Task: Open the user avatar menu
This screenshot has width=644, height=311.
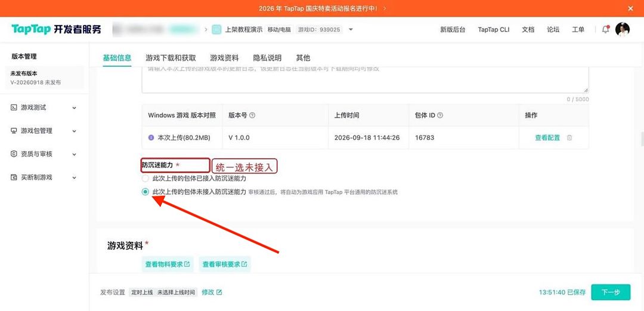Action: pyautogui.click(x=622, y=30)
